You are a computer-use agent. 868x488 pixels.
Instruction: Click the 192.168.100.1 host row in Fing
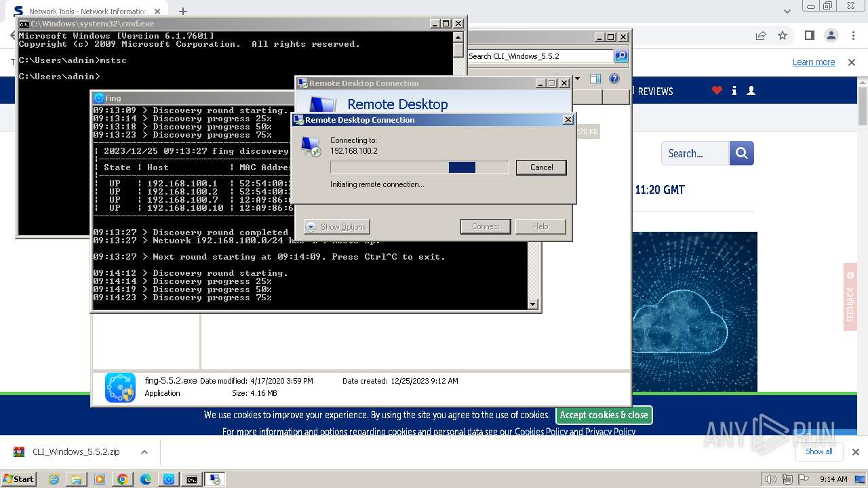click(x=193, y=184)
